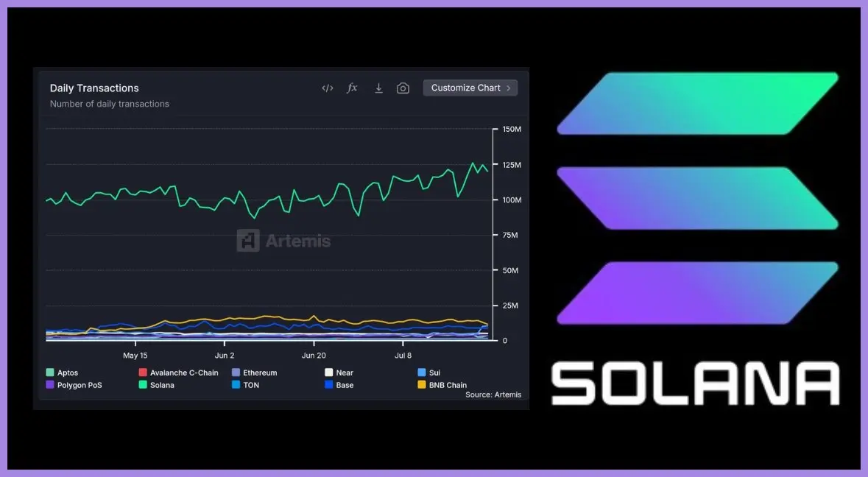868x477 pixels.
Task: Select the Base legend label
Action: (x=345, y=385)
